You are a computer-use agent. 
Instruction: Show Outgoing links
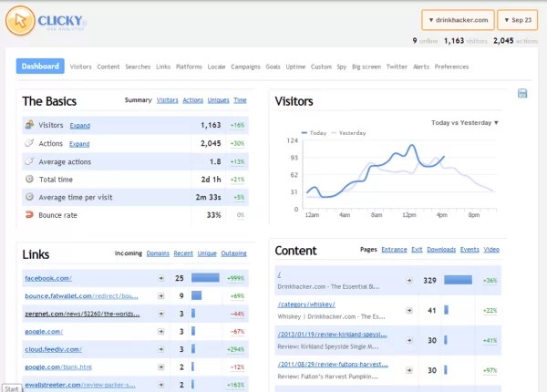[233, 253]
